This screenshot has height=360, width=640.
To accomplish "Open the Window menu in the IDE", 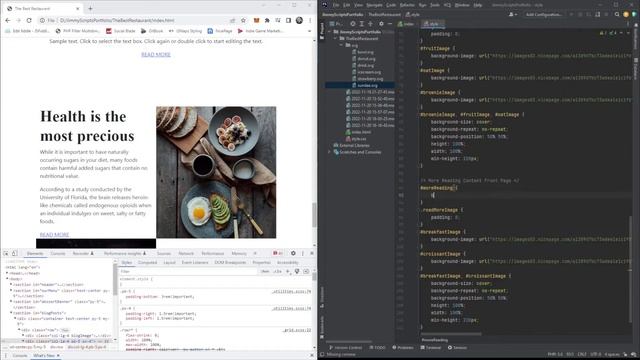I will 462,5.
